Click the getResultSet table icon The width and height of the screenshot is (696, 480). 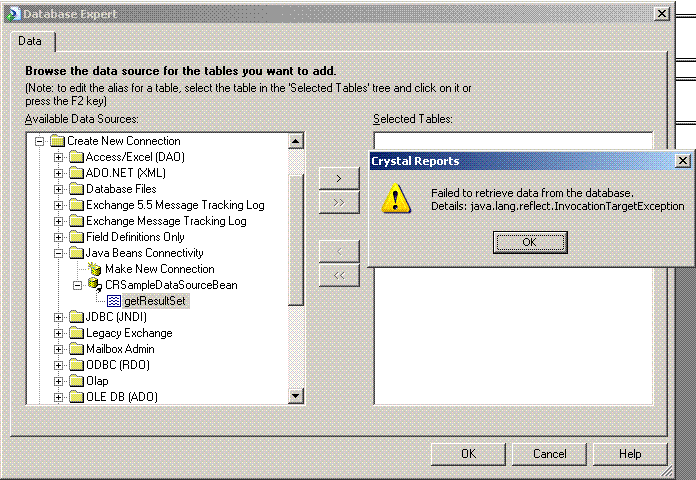click(x=114, y=301)
